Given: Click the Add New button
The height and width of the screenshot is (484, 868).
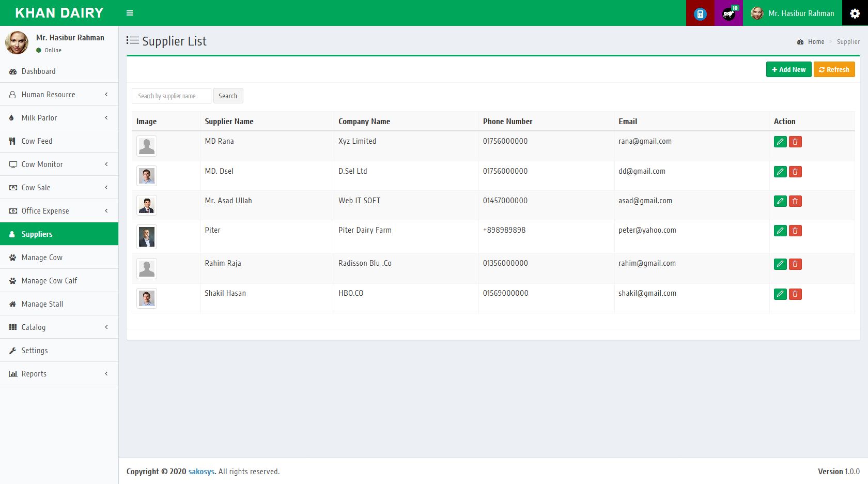Looking at the screenshot, I should pyautogui.click(x=788, y=69).
